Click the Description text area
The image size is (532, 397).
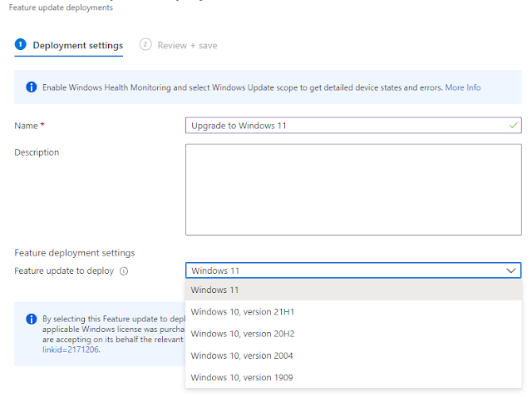tap(353, 190)
